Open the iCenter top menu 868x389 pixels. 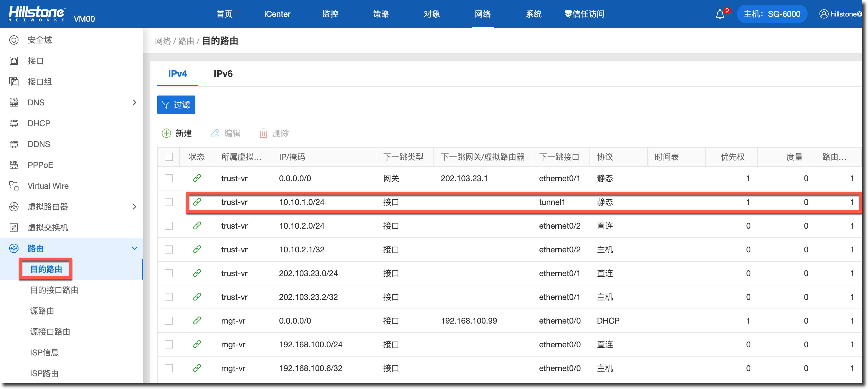click(x=277, y=14)
